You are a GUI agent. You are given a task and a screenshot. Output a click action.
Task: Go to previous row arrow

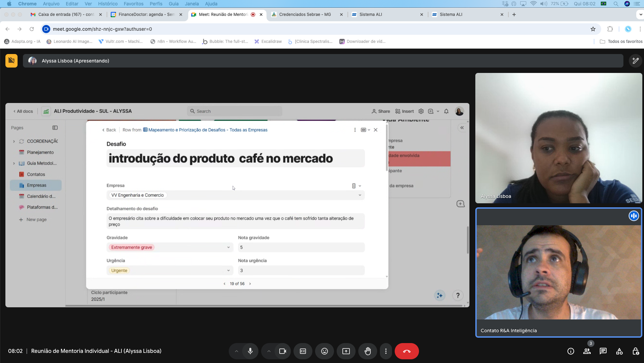pos(224,284)
